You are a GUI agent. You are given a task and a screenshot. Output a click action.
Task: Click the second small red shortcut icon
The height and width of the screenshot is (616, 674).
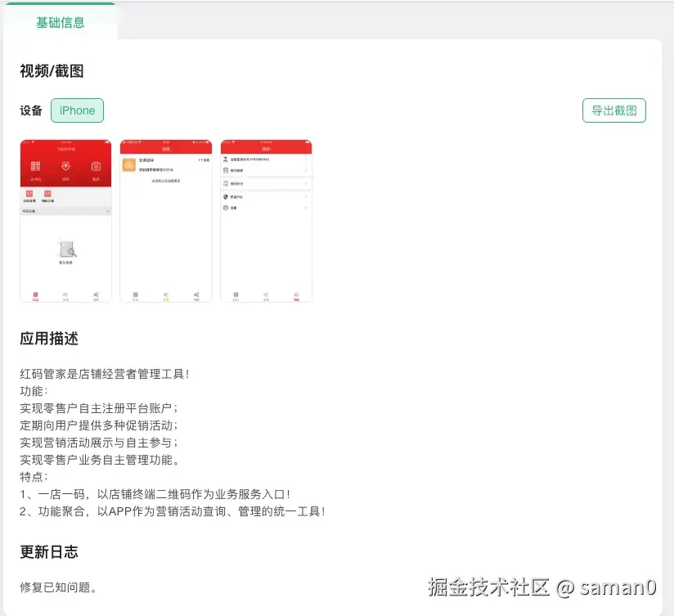tap(47, 193)
